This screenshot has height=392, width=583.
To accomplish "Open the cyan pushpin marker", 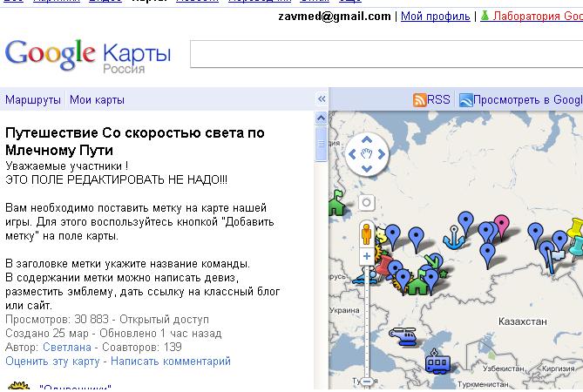I will pos(576,247).
